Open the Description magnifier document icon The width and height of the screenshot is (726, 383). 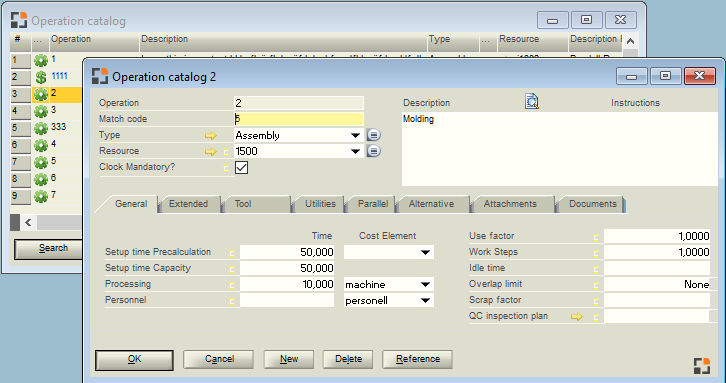click(x=532, y=101)
